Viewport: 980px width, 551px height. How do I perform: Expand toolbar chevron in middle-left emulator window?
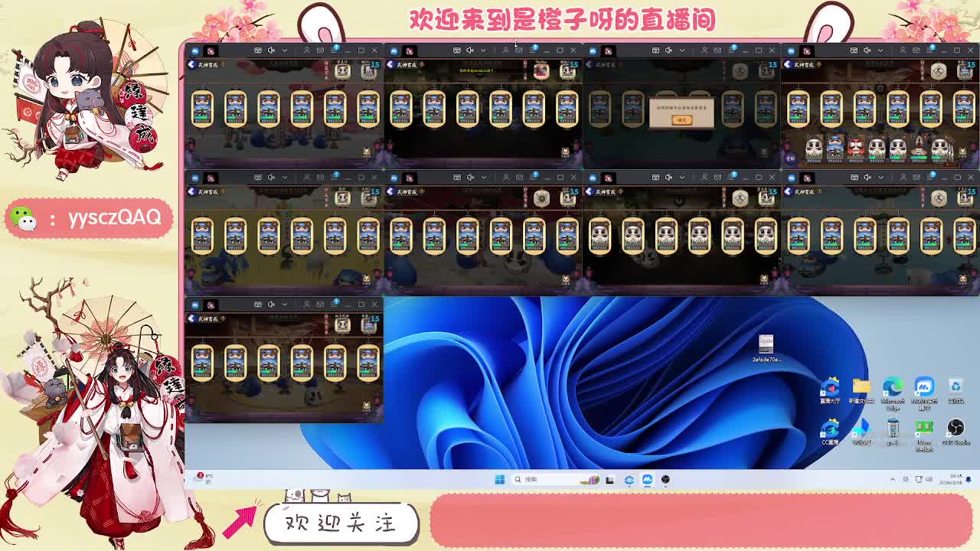(x=285, y=178)
